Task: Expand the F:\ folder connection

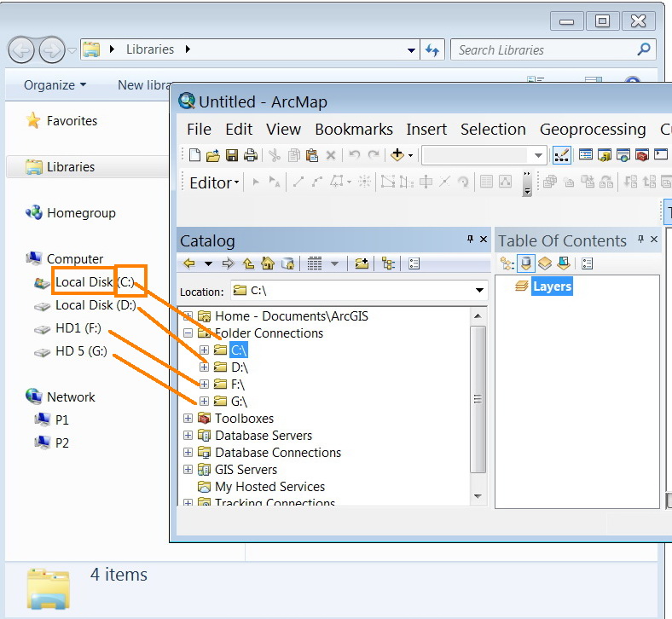Action: (x=204, y=384)
